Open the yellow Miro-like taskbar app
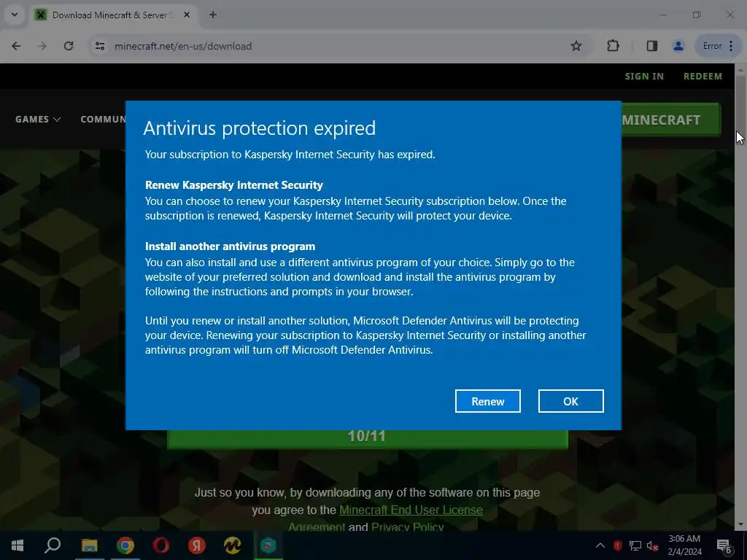 [232, 545]
